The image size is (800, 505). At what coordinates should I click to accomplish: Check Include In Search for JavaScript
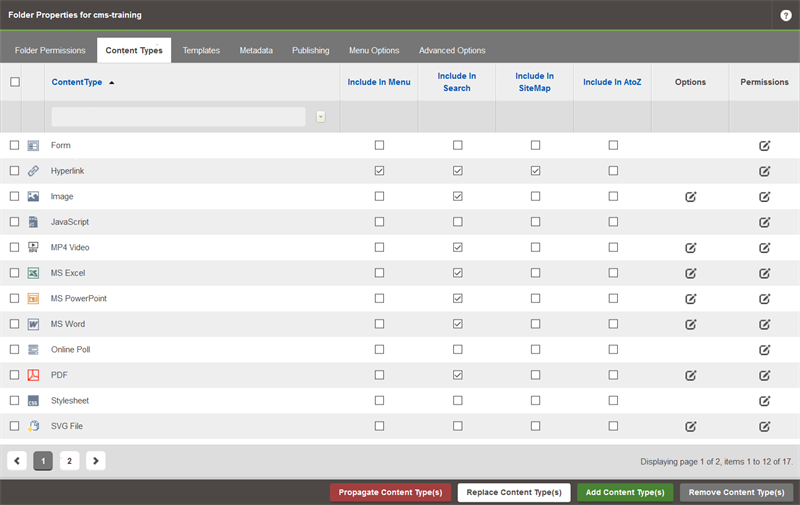coord(458,222)
